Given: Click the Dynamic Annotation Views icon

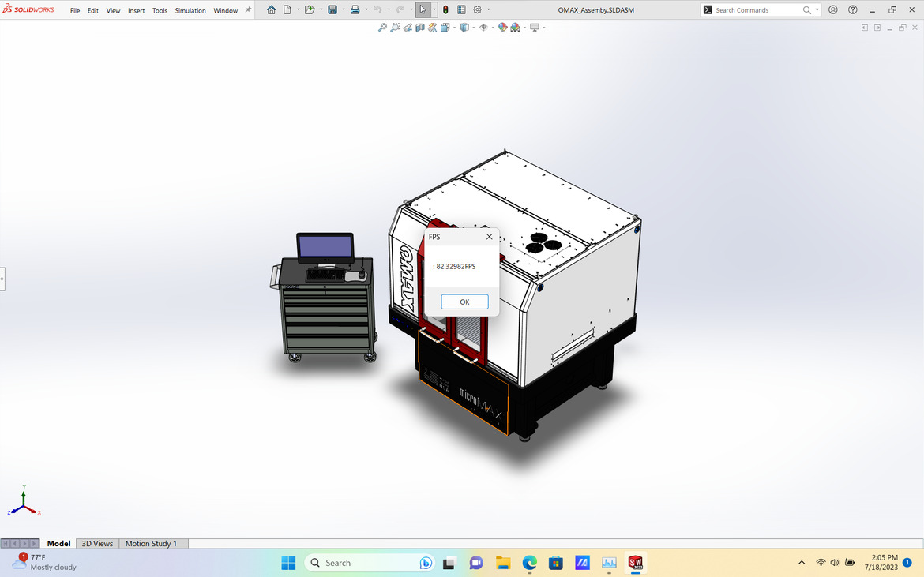Looking at the screenshot, I should (433, 27).
